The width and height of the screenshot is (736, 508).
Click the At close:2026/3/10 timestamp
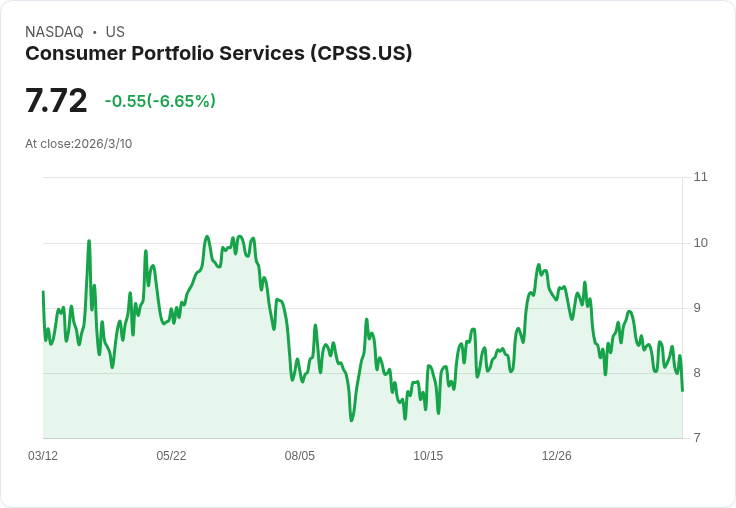click(79, 144)
